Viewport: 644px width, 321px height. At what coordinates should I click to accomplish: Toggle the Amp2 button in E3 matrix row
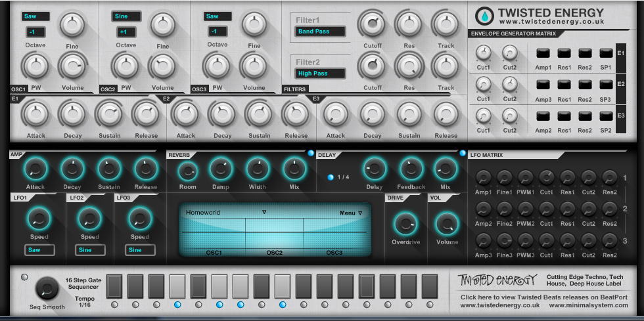pyautogui.click(x=543, y=116)
